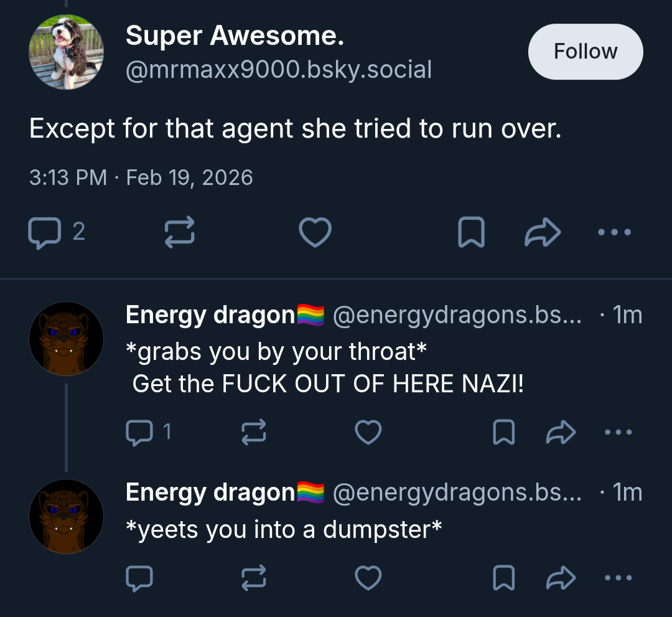The width and height of the screenshot is (672, 617).
Task: Reply to the 'yeets you into a dumpster' post
Action: pyautogui.click(x=139, y=578)
